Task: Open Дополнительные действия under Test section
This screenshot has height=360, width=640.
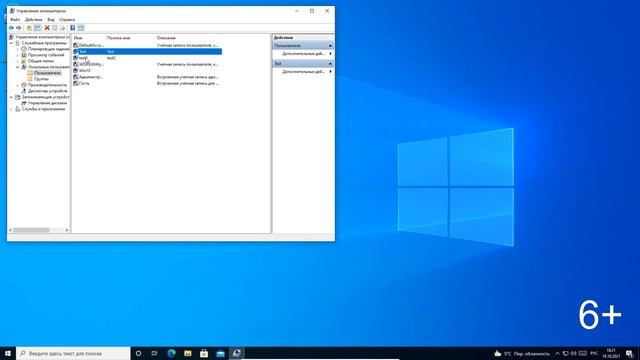Action: (x=303, y=71)
